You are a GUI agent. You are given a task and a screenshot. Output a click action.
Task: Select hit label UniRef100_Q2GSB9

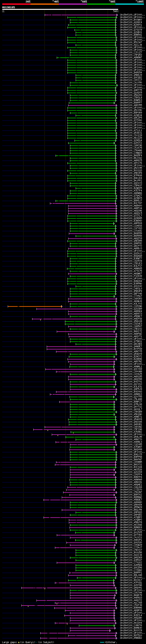tap(131, 309)
